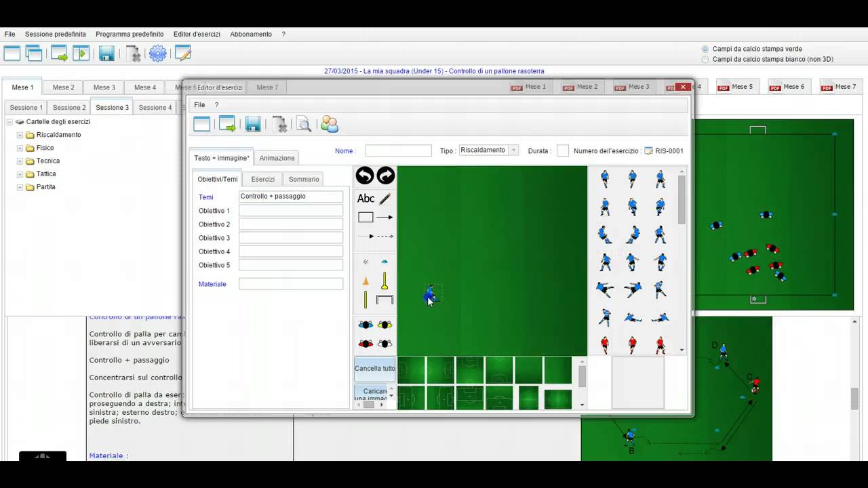Click the delete file icon in Exercise editor
The image size is (868, 488).
[279, 124]
